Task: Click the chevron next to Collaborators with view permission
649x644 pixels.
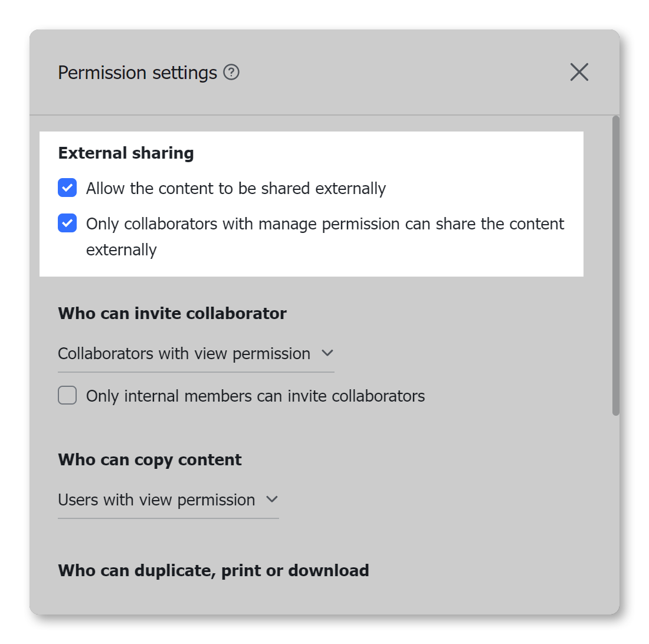Action: pyautogui.click(x=329, y=353)
